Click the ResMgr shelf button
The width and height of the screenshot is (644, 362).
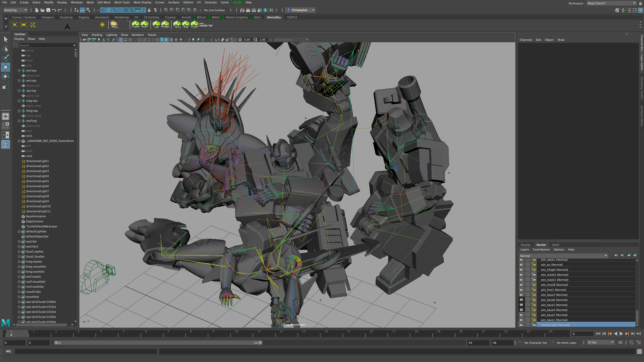coord(165,25)
